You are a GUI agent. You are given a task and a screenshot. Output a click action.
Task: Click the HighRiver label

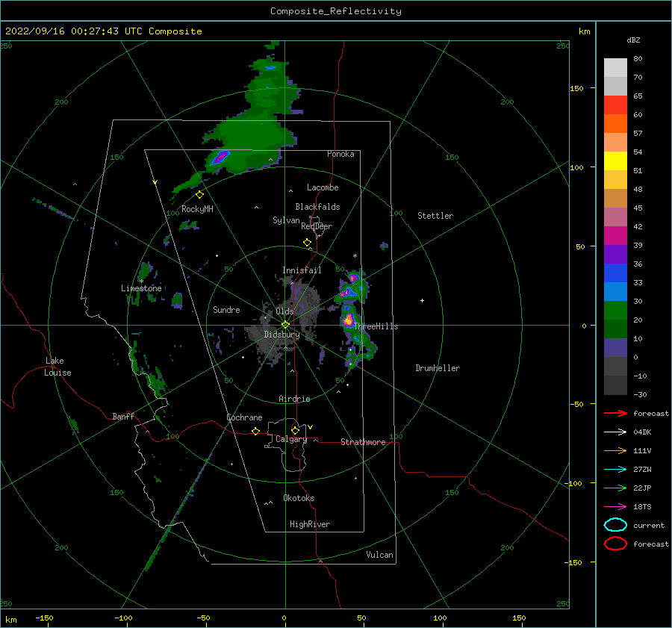coord(310,524)
